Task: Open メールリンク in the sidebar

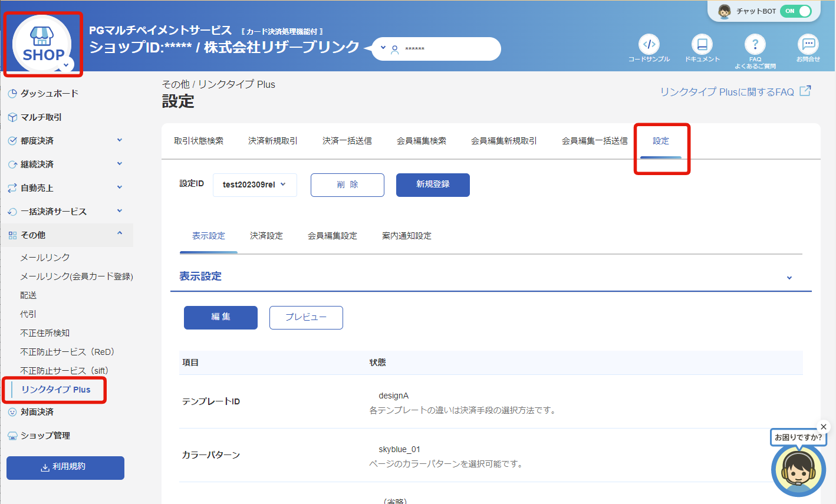Action: pos(45,258)
